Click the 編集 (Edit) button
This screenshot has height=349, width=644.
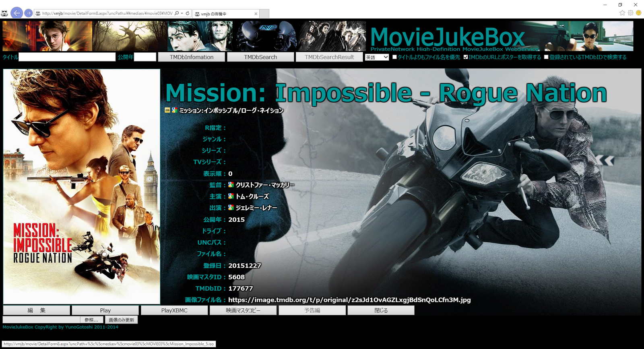tap(37, 310)
